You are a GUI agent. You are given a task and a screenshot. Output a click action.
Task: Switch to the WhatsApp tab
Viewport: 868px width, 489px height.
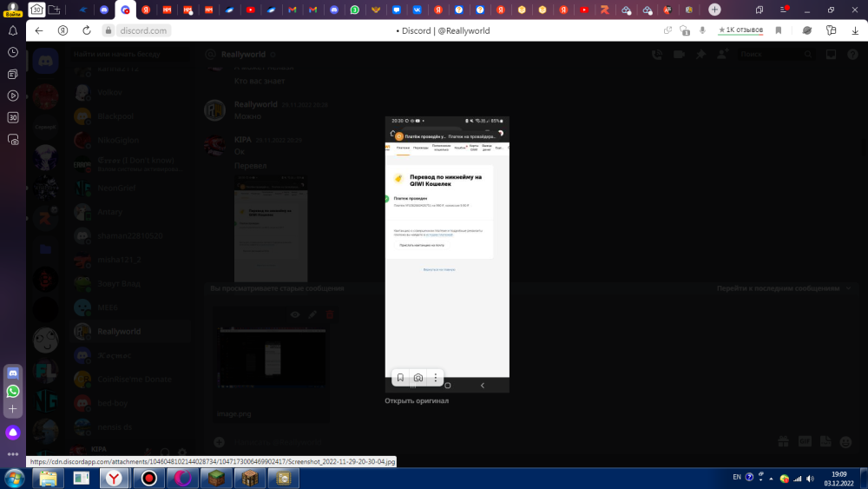point(355,10)
